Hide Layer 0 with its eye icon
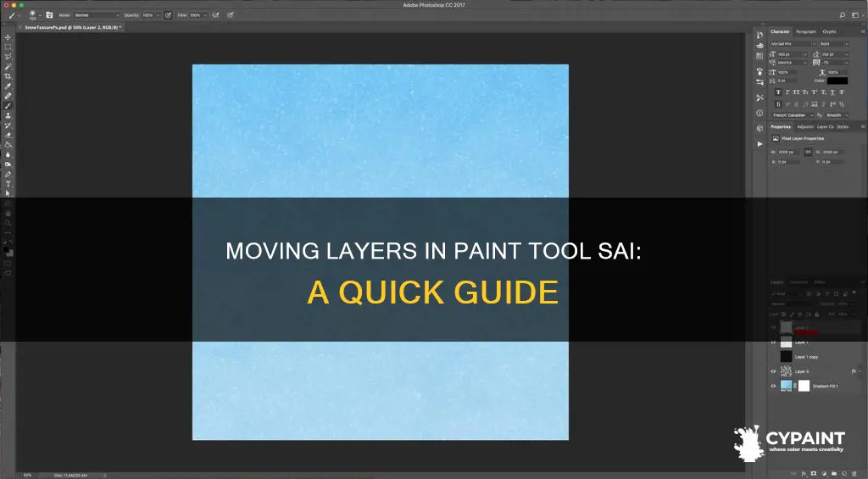This screenshot has height=479, width=868. (773, 371)
